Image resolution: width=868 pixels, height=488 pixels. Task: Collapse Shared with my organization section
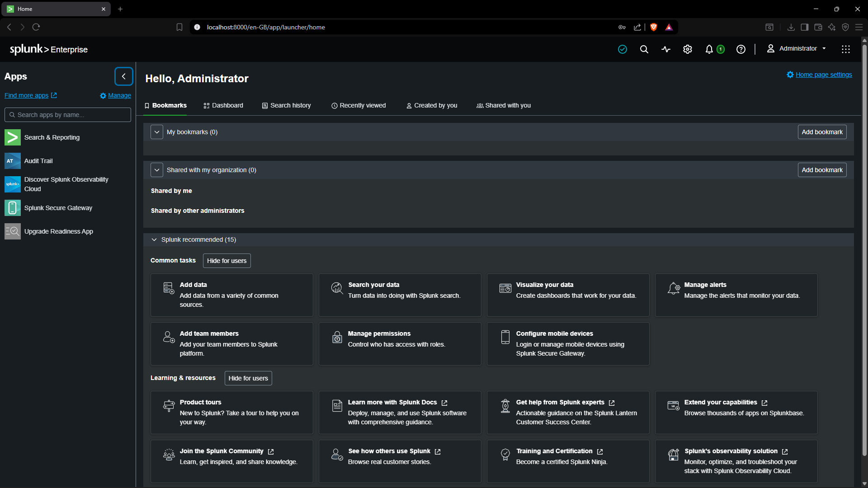tap(156, 170)
